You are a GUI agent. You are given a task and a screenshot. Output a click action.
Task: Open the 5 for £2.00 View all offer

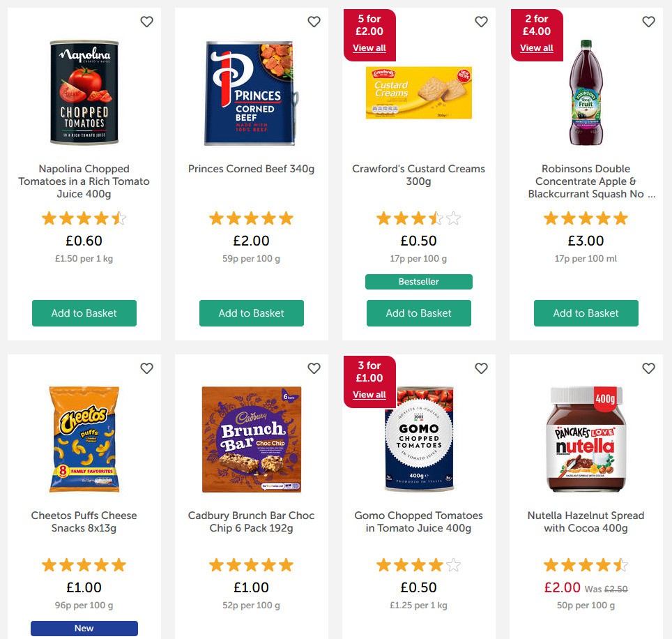[x=369, y=47]
